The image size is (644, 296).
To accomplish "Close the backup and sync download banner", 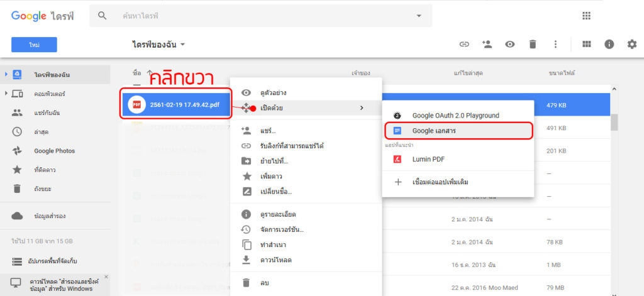I will [x=106, y=277].
